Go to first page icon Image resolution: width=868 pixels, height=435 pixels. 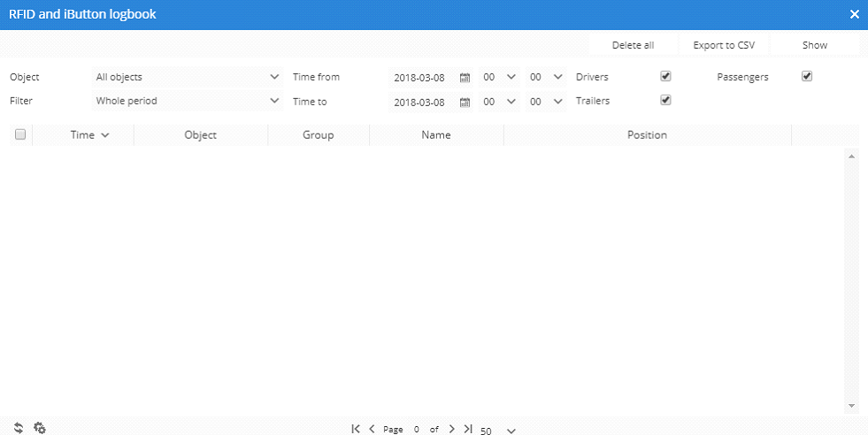(356, 429)
